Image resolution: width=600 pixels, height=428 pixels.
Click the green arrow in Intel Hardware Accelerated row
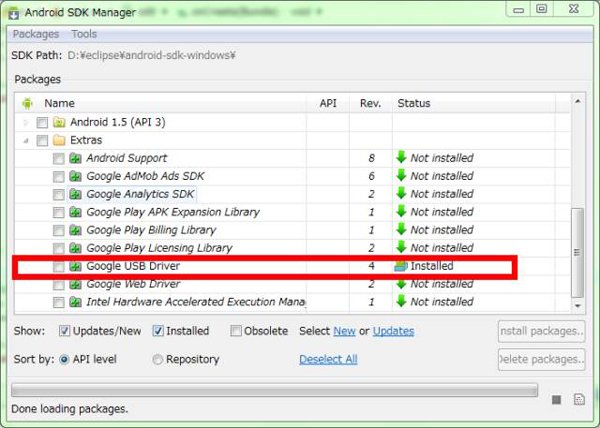point(401,301)
